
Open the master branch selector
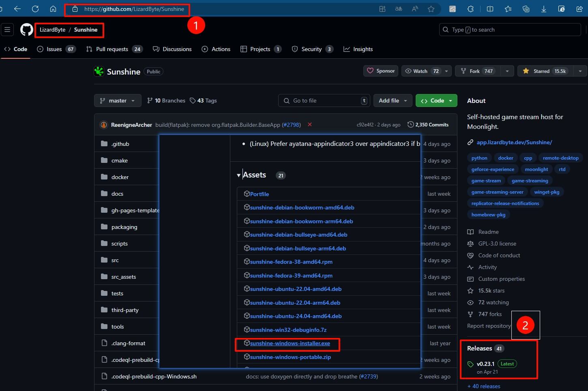pos(118,100)
